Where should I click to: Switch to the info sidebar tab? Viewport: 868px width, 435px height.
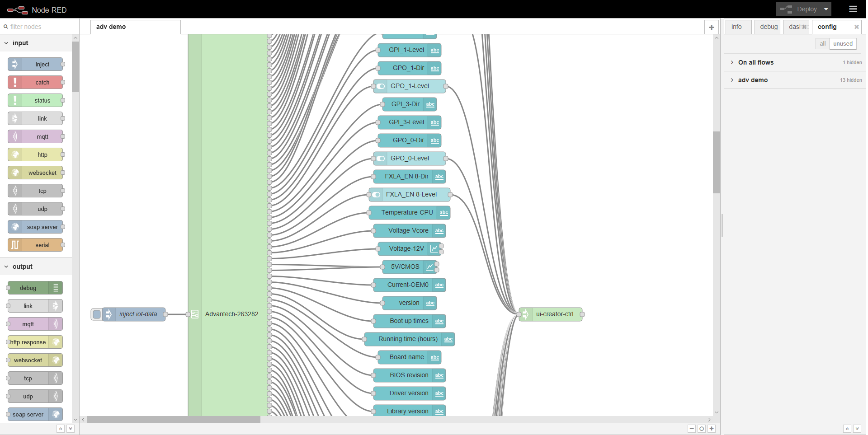tap(736, 27)
